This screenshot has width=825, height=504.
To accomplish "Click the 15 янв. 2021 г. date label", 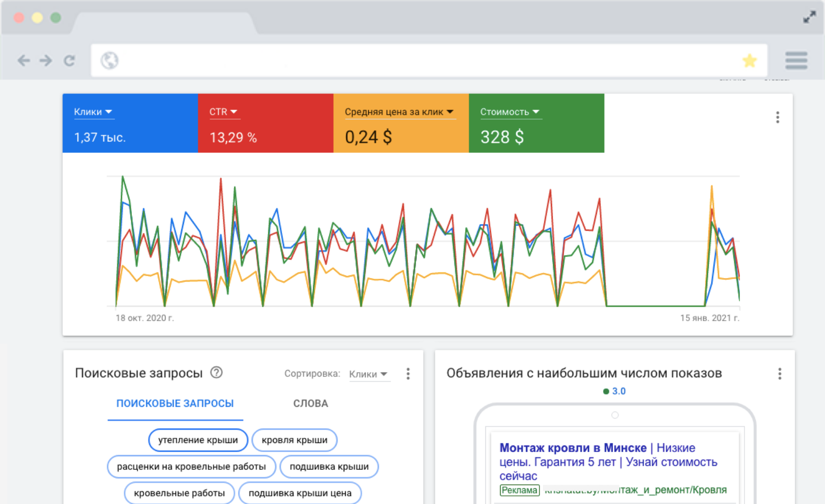I will coord(710,318).
